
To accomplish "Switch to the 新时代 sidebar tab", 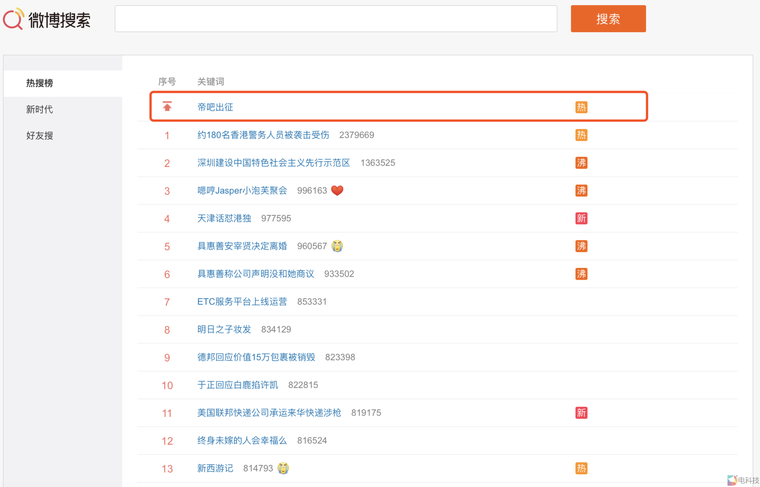I will (40, 109).
